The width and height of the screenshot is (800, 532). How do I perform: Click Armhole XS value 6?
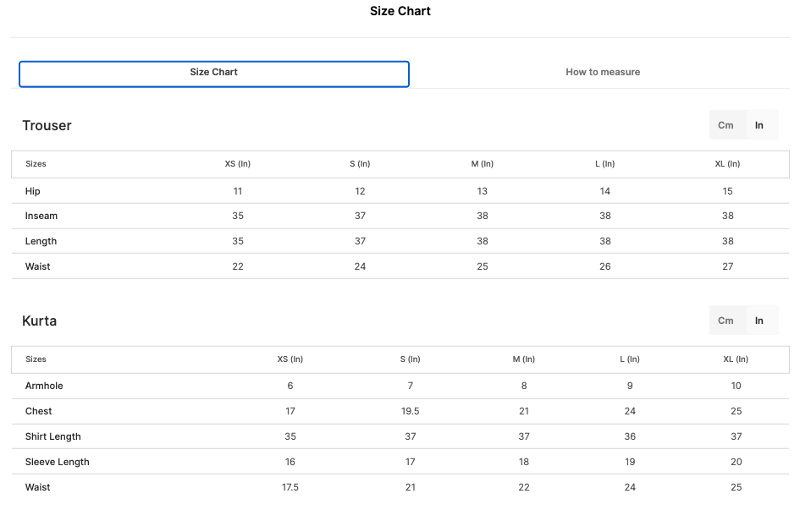(290, 386)
